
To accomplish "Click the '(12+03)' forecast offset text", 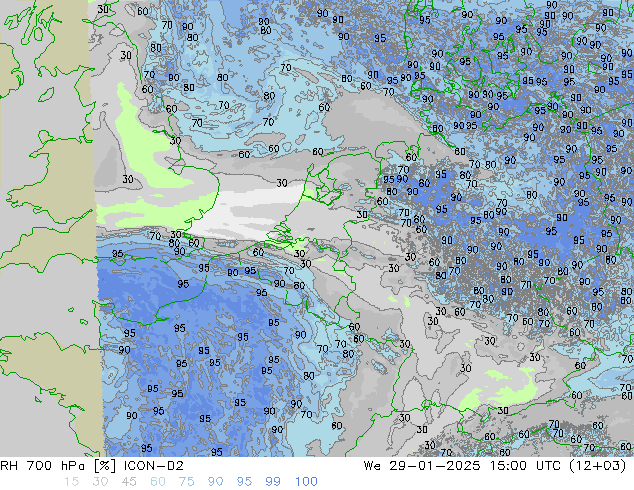I will pyautogui.click(x=598, y=466).
